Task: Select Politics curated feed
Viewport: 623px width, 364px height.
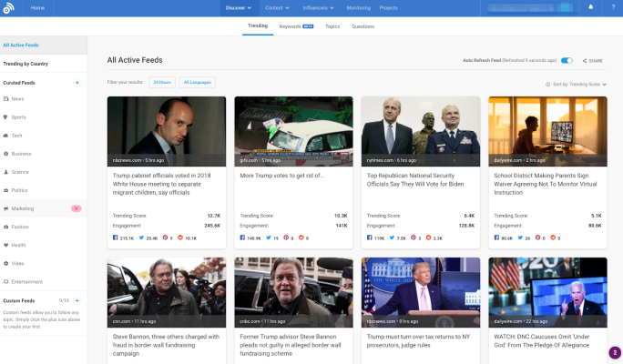Action: click(19, 190)
